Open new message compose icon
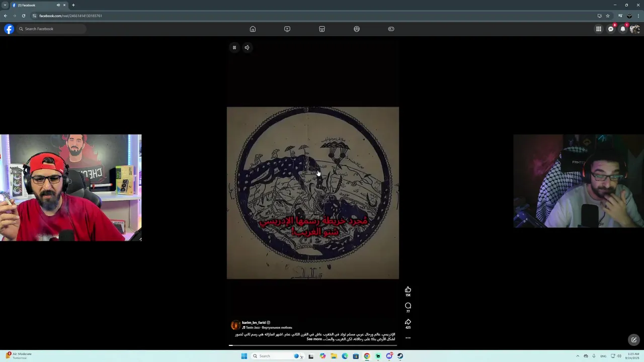 click(634, 340)
